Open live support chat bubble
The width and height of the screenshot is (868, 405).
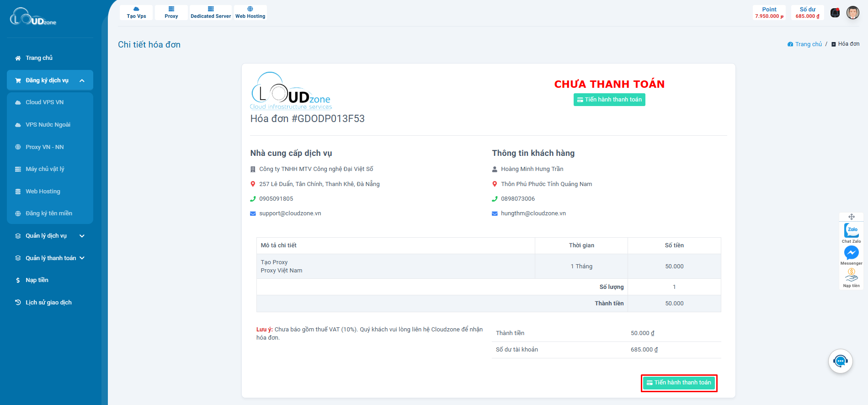coord(840,361)
